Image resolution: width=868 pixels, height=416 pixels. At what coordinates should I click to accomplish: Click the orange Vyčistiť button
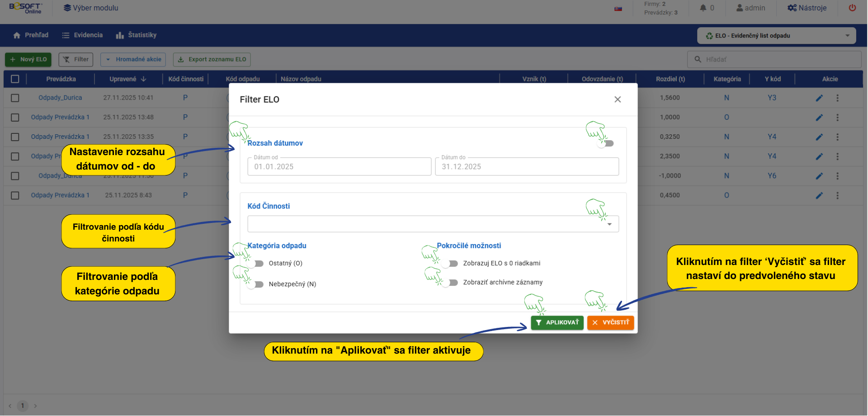tap(610, 322)
